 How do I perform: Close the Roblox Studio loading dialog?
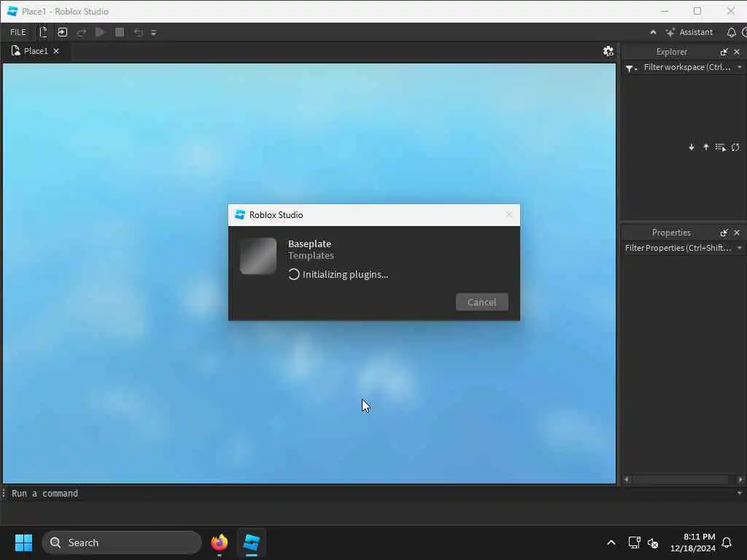(508, 215)
